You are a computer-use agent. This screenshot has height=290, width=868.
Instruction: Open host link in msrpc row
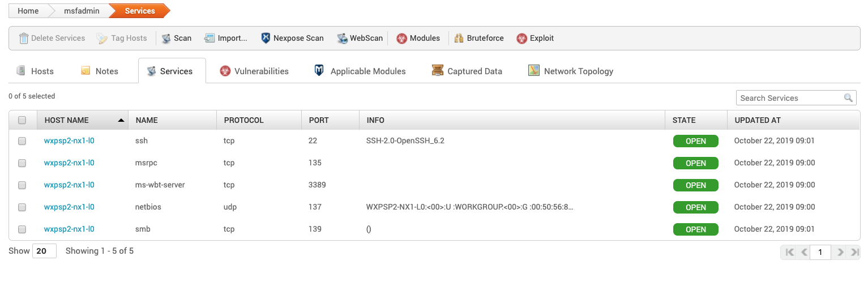(69, 163)
